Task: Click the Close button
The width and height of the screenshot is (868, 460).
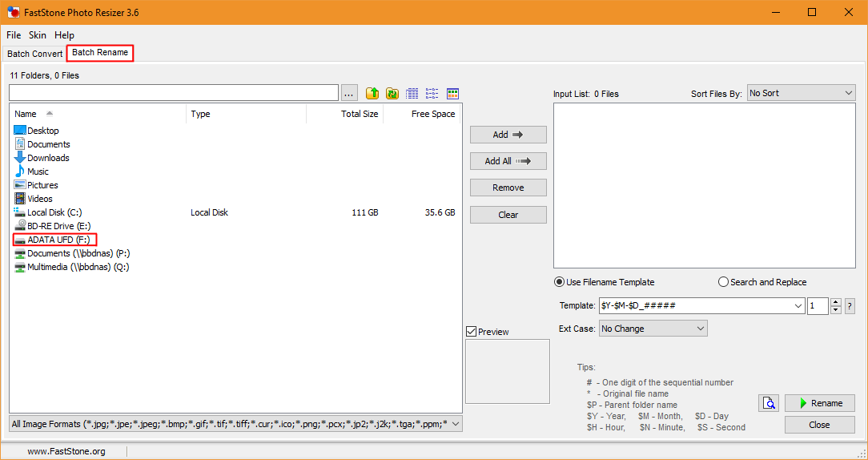Action: click(x=820, y=425)
